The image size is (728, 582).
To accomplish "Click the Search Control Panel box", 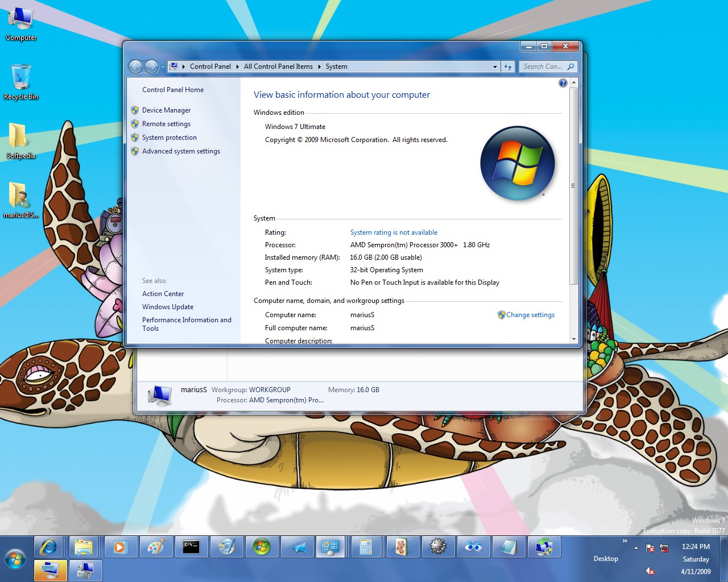I will (x=543, y=66).
